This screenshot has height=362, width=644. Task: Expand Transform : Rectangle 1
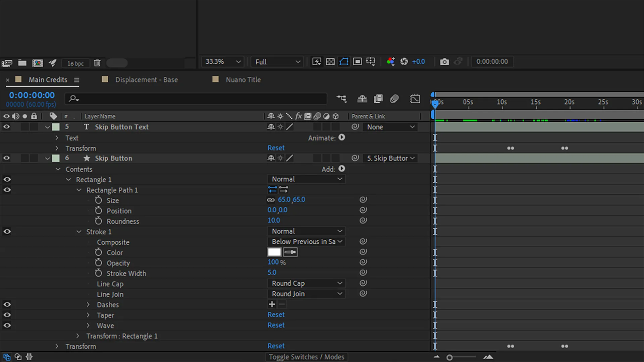point(78,336)
